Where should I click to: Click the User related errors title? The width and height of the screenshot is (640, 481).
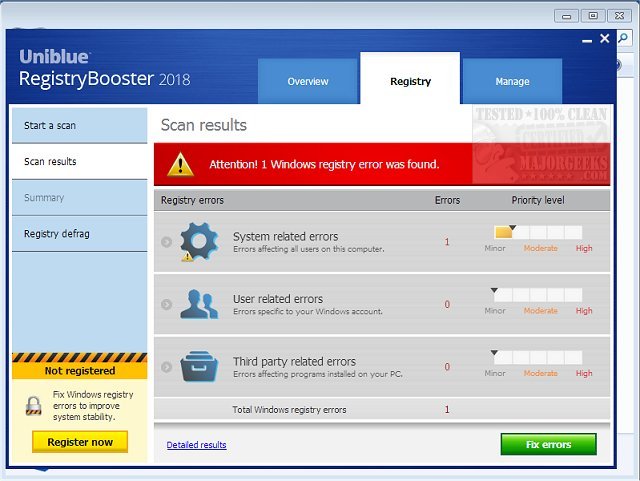278,299
